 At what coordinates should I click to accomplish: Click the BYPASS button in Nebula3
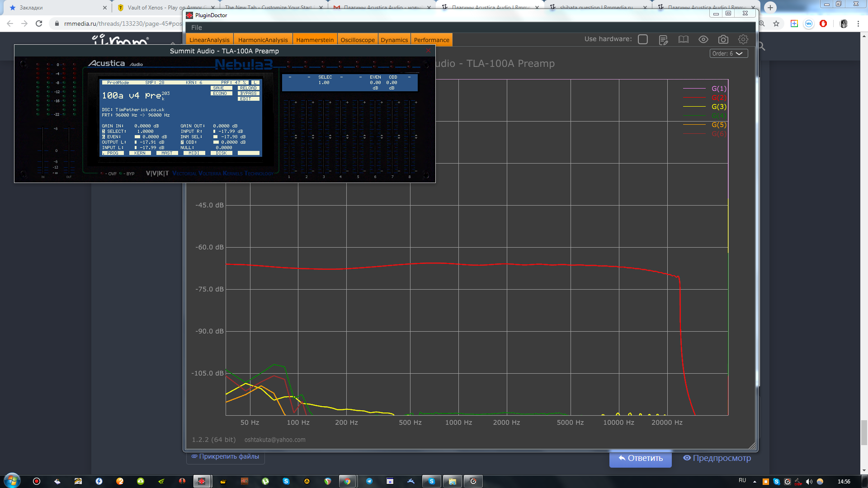point(248,94)
